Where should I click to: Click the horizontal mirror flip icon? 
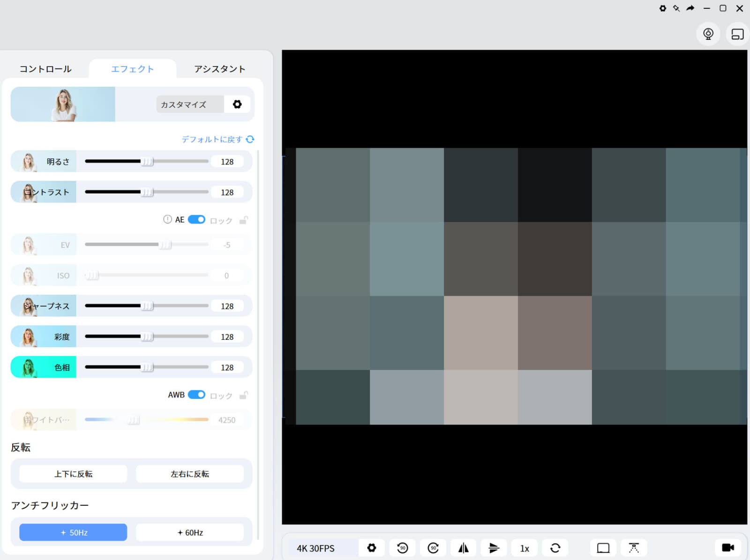tap(463, 548)
